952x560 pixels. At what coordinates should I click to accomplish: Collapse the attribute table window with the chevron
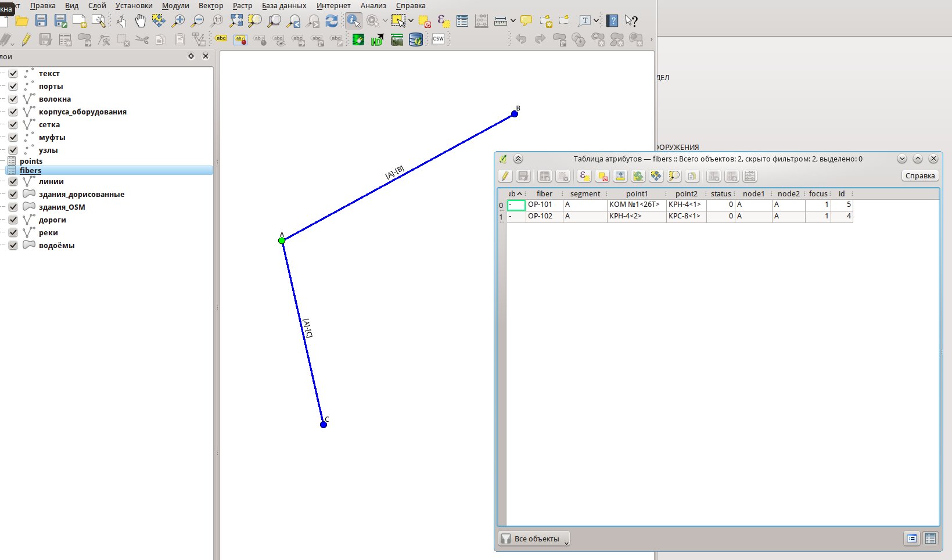(x=518, y=159)
